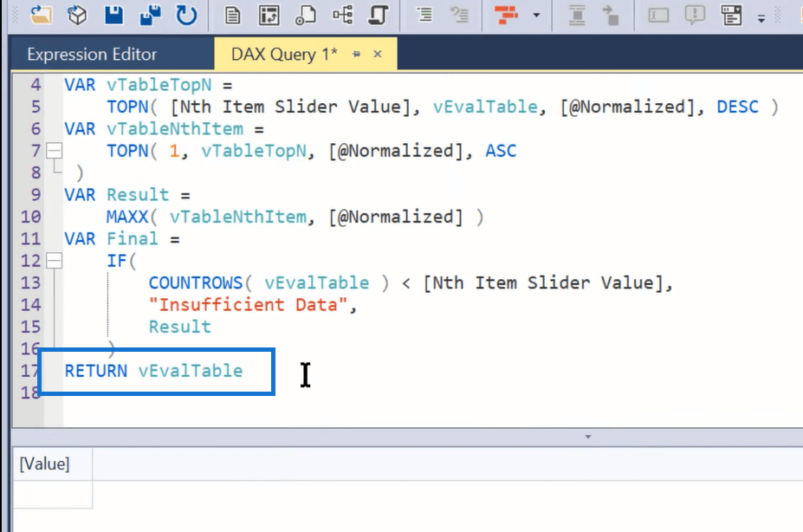Viewport: 803px width, 532px height.
Task: Collapse the IF block on line 12
Action: [x=54, y=261]
